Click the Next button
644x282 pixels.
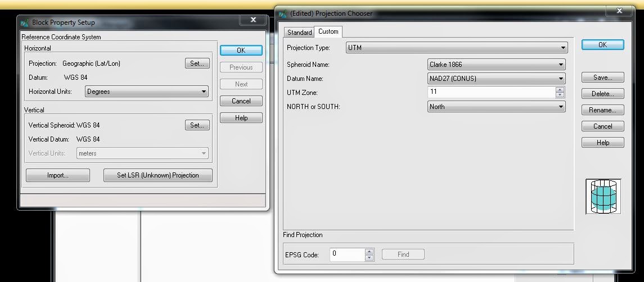coord(241,84)
